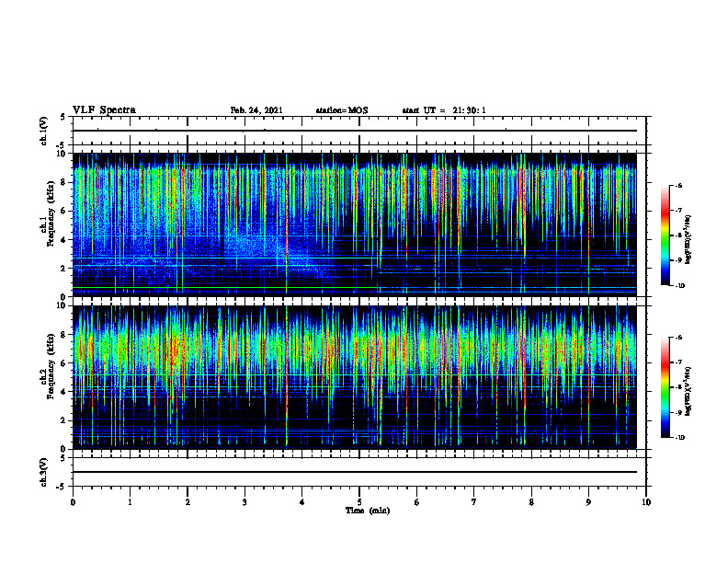Click the ch.1 voltage waveform trace panel

(359, 131)
